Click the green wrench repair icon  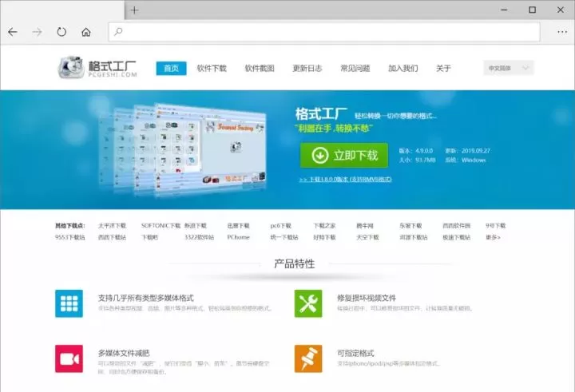tap(308, 303)
